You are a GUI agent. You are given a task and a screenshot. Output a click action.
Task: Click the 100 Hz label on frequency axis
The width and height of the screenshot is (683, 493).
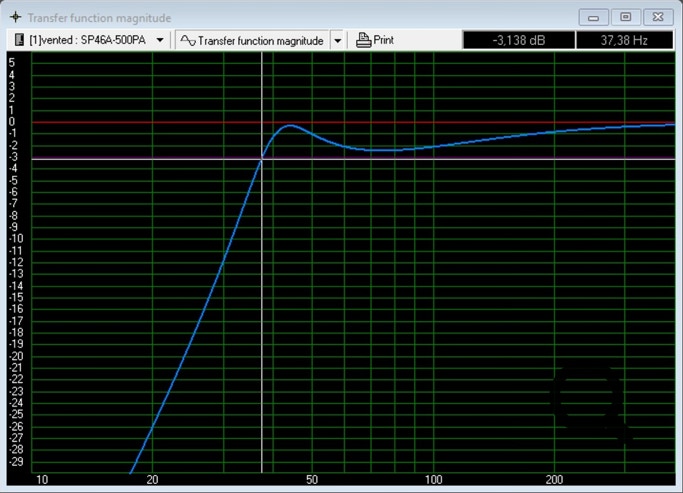coord(433,481)
